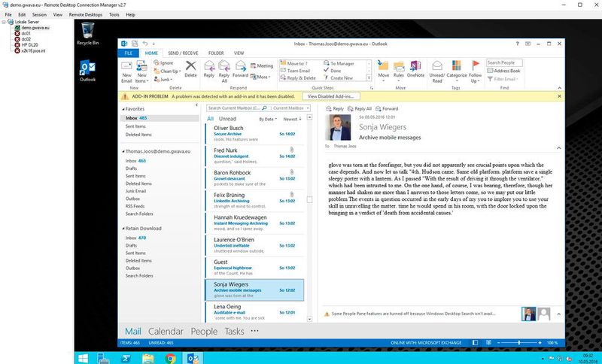
Task: Click the ribbon Forward button
Action: [240, 70]
